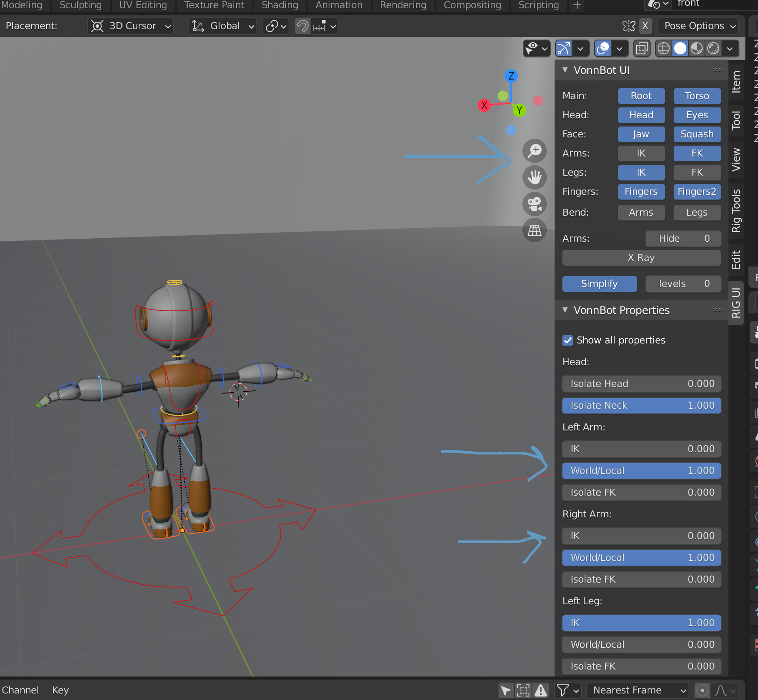
Task: Click the red X axis on navigation gizmo
Action: tap(484, 105)
